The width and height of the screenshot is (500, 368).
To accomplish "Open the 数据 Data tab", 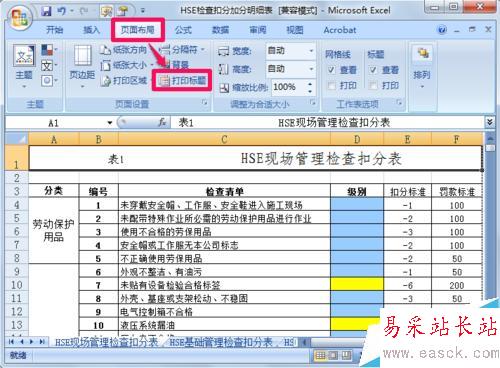I will click(221, 30).
